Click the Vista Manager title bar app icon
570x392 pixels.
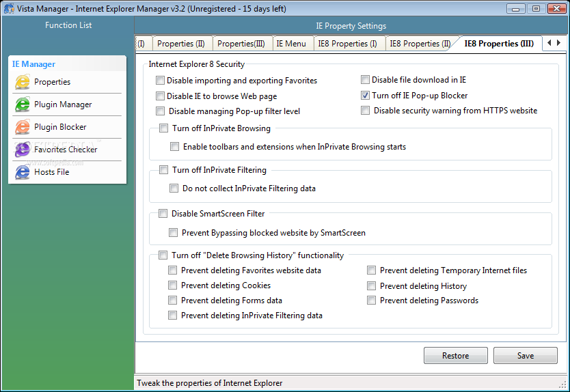point(9,9)
